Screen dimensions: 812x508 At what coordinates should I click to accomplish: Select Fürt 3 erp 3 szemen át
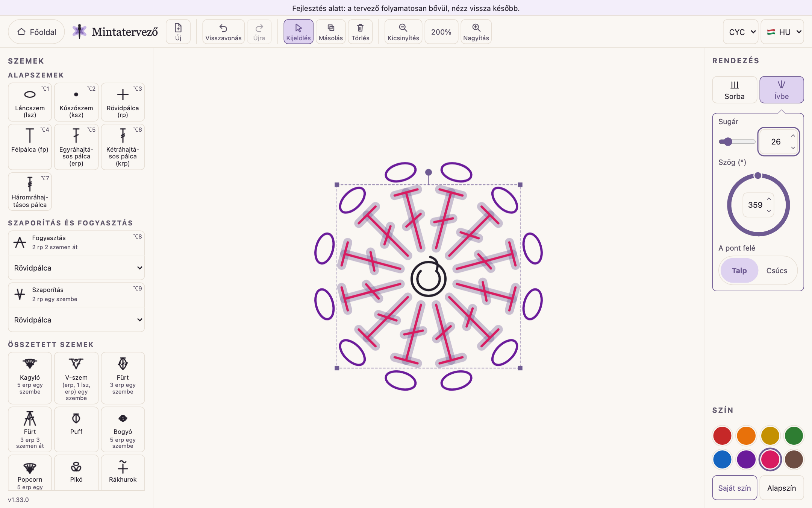click(x=30, y=429)
